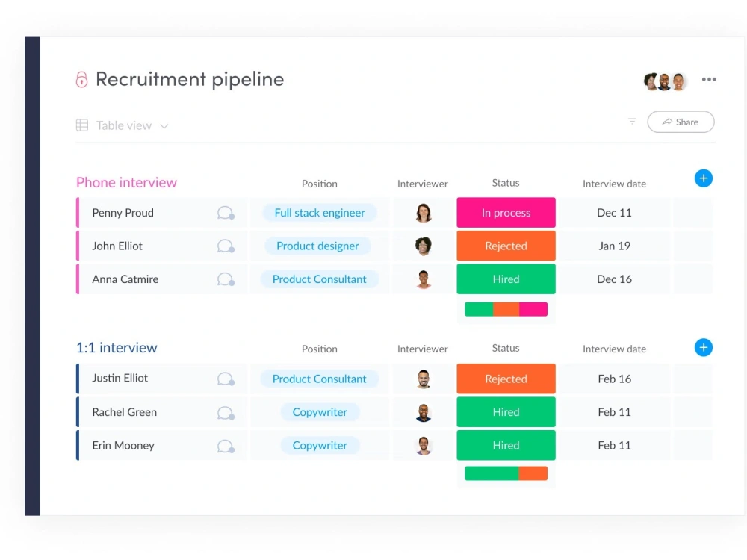Viewport: 747px width, 560px height.
Task: Select the Rachel Green row name
Action: 124,412
